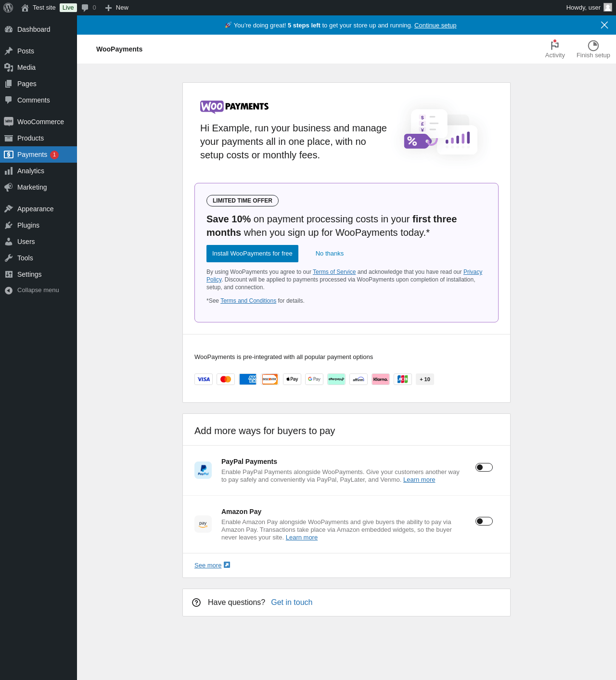Click the Tools wrench icon
The width and height of the screenshot is (616, 680).
click(9, 258)
